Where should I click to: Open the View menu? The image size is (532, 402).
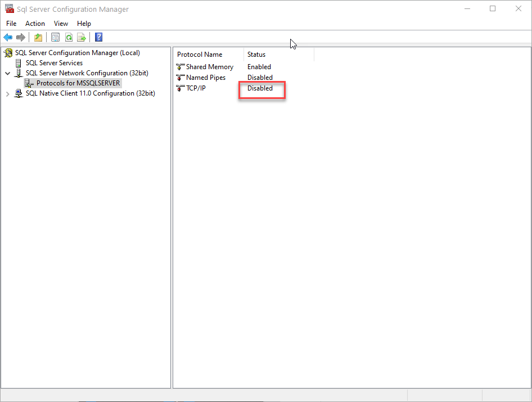tap(61, 24)
